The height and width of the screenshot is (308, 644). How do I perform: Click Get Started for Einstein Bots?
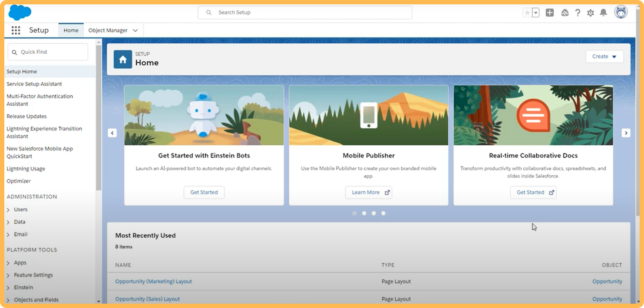click(204, 192)
